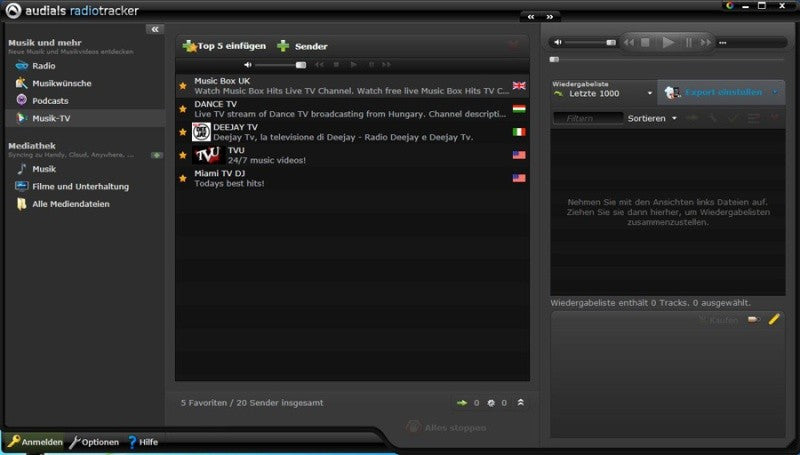Viewport: 800px width, 455px height.
Task: Select the Miami TV DJ station
Action: coord(352,178)
